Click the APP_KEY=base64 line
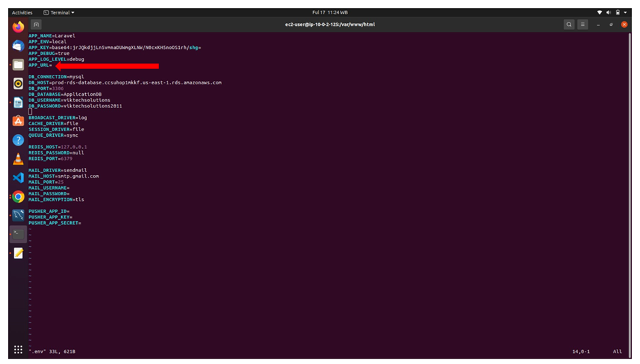This screenshot has height=364, width=640. tap(114, 48)
